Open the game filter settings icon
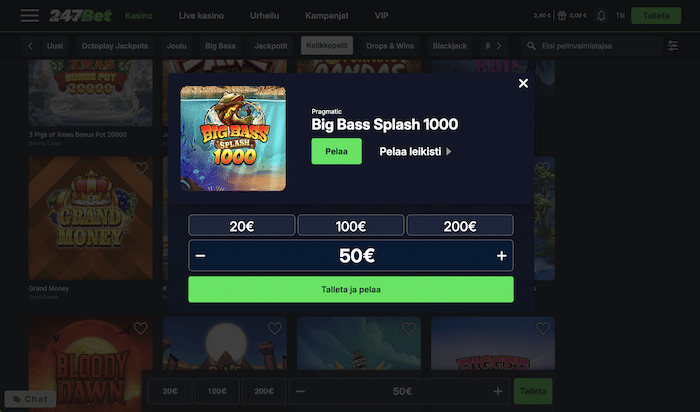700x412 pixels. (673, 46)
